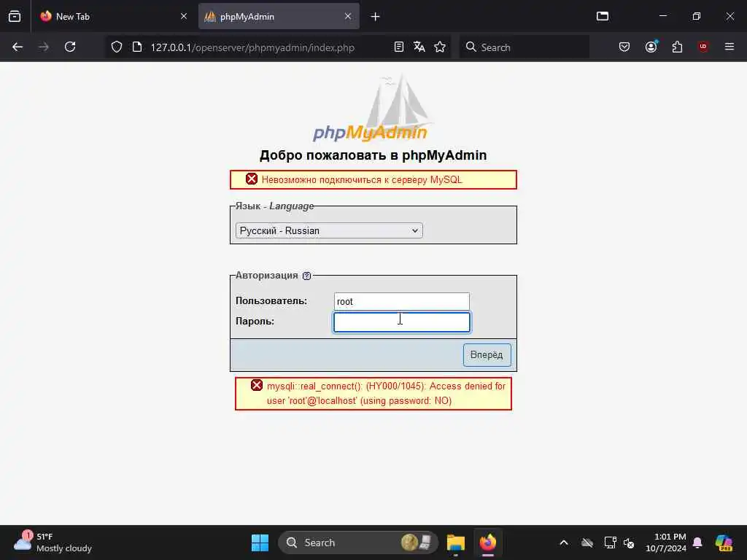747x560 pixels.
Task: Click the address bar URL
Action: pyautogui.click(x=252, y=47)
